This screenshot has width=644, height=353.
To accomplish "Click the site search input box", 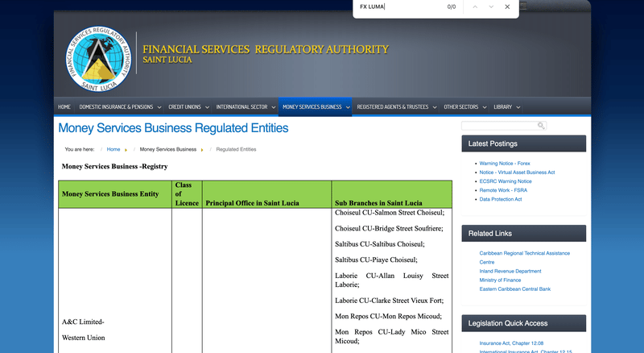I will [504, 126].
